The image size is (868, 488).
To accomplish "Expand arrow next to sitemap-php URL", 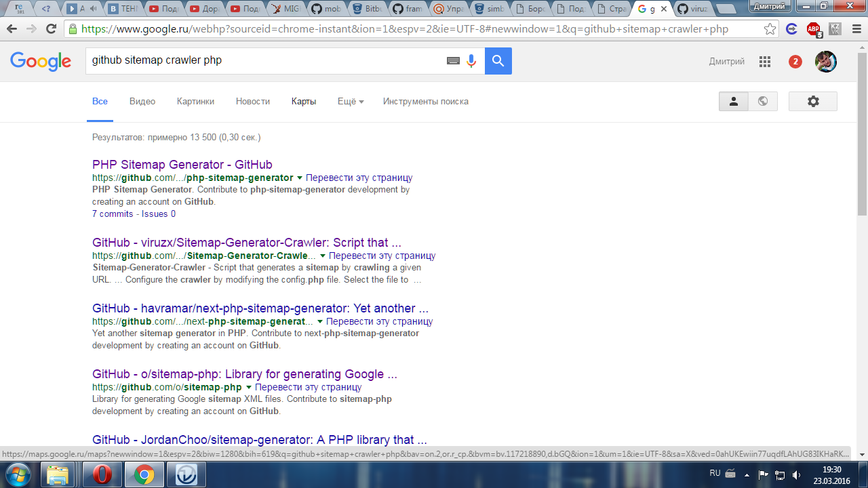I will [x=248, y=388].
